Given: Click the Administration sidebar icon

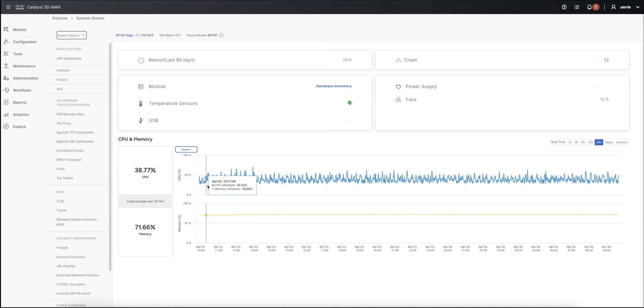Looking at the screenshot, I should pos(6,78).
